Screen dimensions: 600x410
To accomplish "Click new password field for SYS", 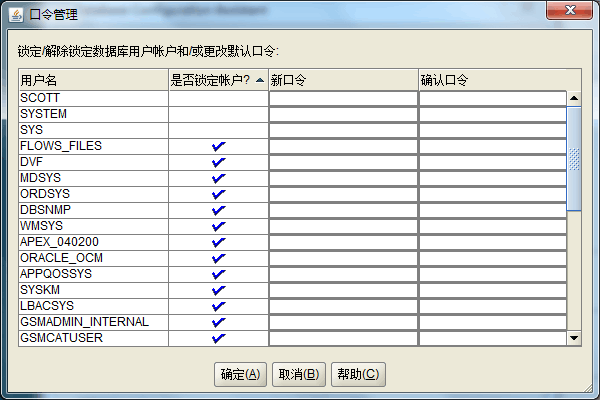I will [343, 131].
